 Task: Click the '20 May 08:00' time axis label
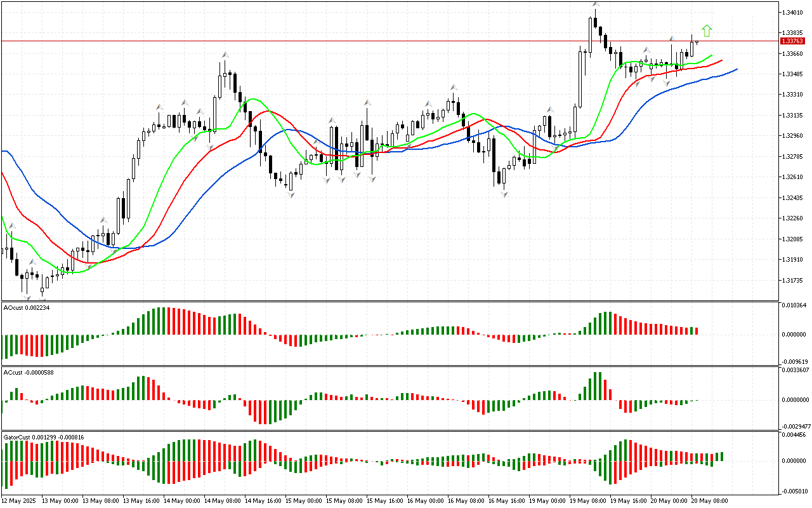coord(709,500)
